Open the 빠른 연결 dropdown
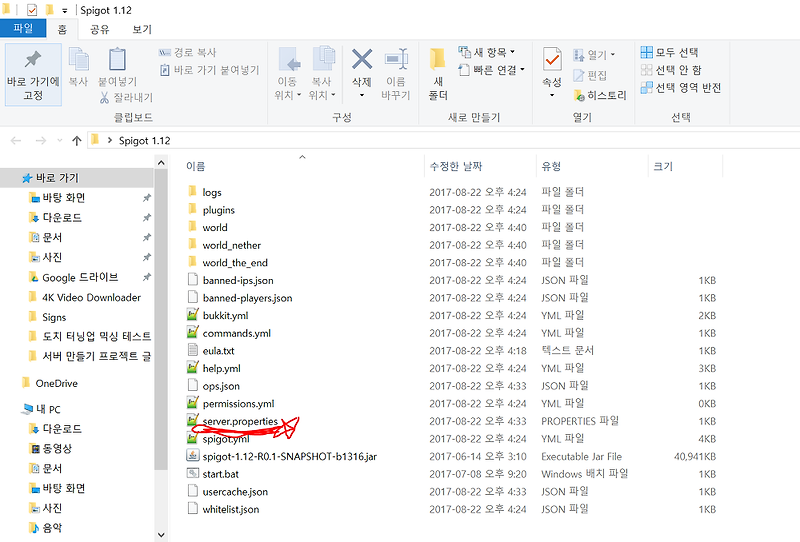Screen dimensions: 800x542 [x=492, y=70]
